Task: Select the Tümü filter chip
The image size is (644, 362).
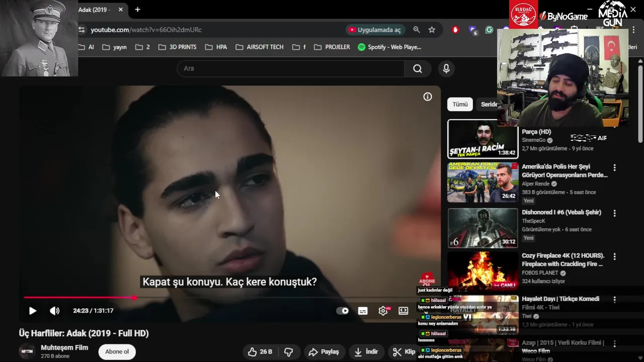Action: [460, 104]
